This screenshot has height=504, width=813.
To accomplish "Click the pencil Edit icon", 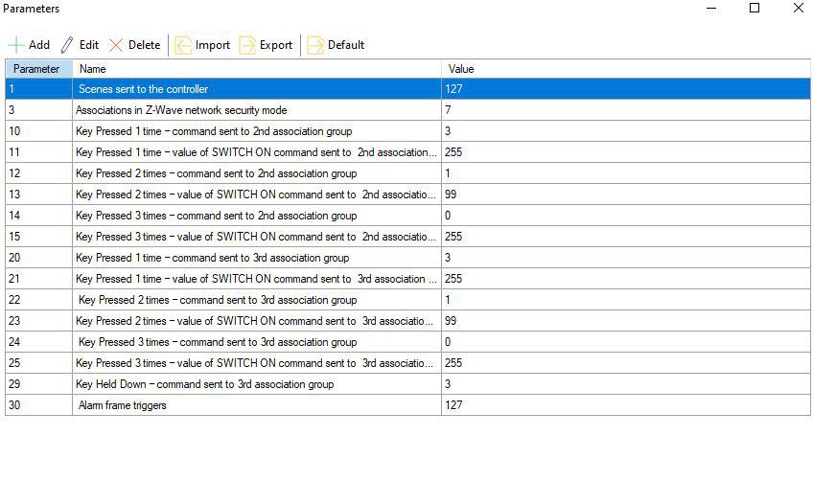I will [67, 45].
